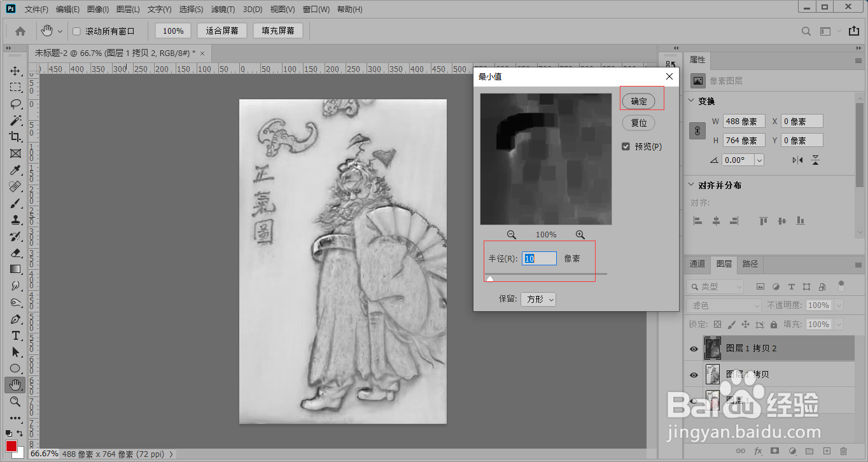868x462 pixels.
Task: Click the share icon at top right
Action: pyautogui.click(x=854, y=31)
